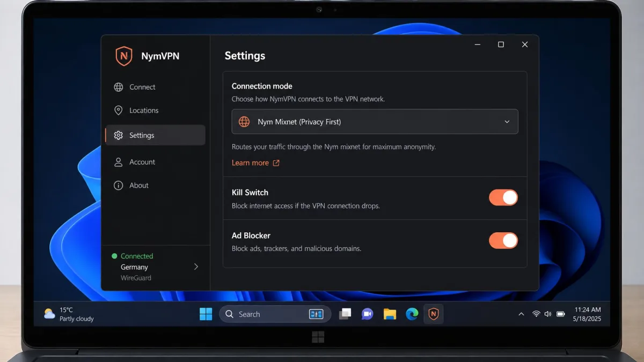Click the location pin icon beside Locations

click(x=119, y=110)
